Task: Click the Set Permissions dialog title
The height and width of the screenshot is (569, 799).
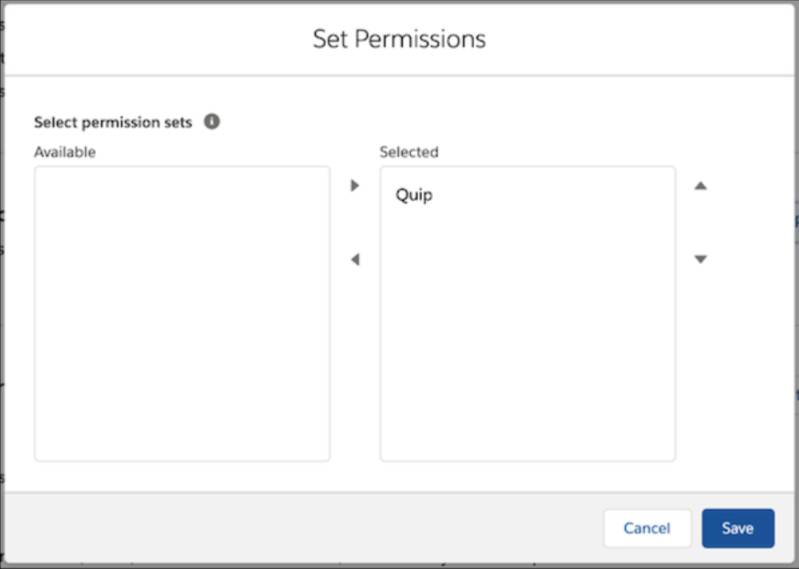Action: coord(399,39)
